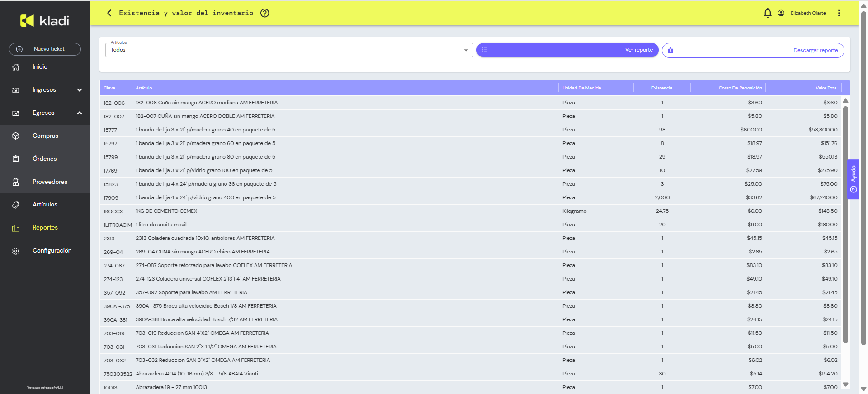The image size is (868, 394).
Task: Click table scrollbar down arrow
Action: pyautogui.click(x=845, y=385)
